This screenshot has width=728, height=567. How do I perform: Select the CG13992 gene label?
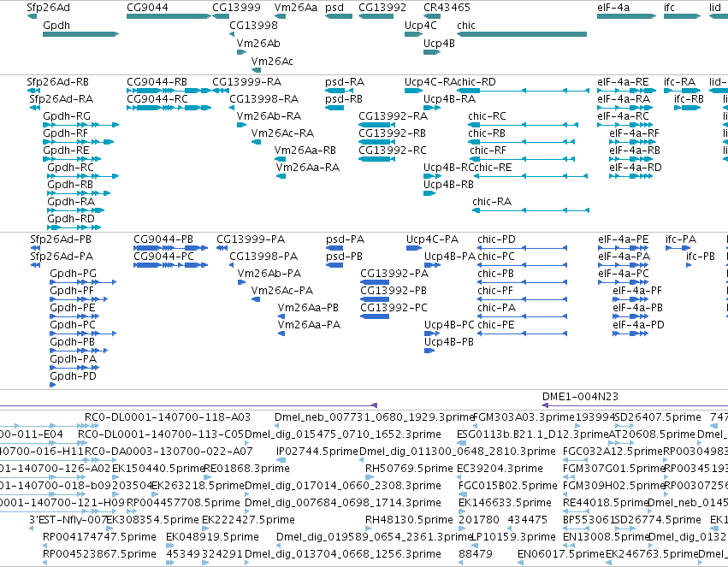(382, 8)
